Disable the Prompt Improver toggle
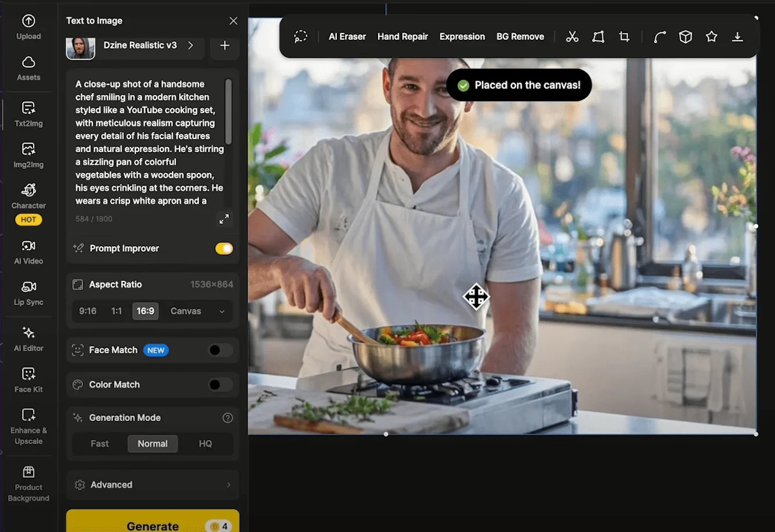775x532 pixels. [x=224, y=248]
